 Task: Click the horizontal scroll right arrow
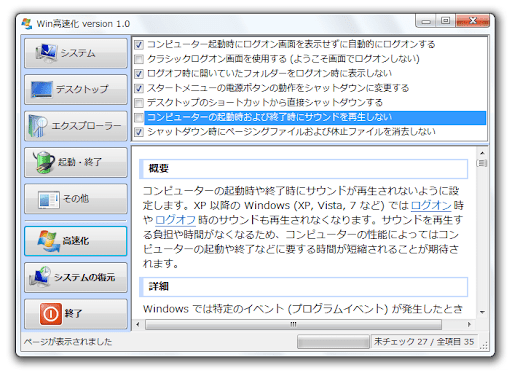469,324
